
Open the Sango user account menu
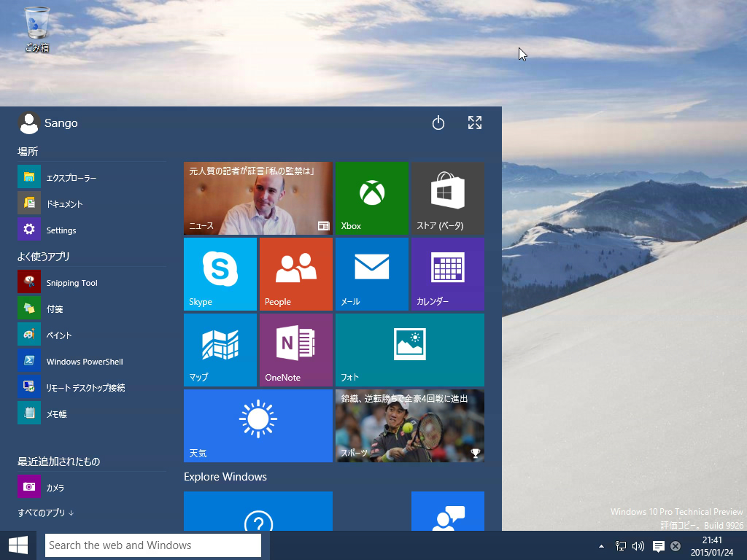[x=48, y=122]
